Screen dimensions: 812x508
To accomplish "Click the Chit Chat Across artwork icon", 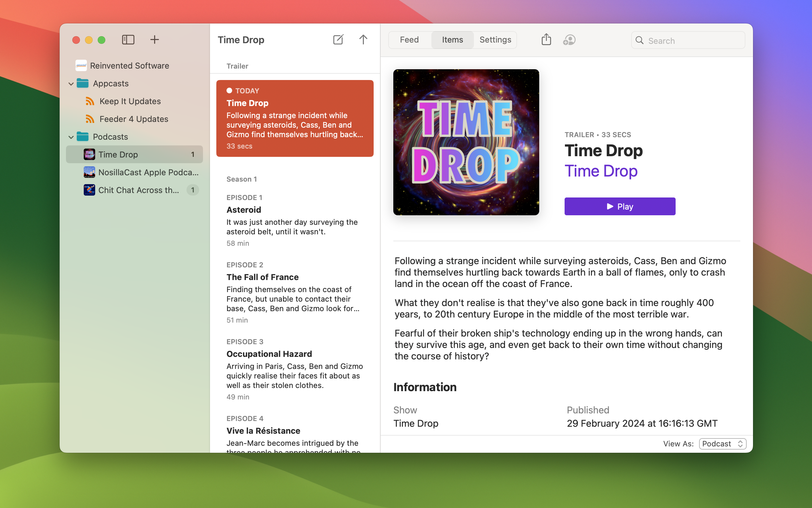I will point(89,190).
